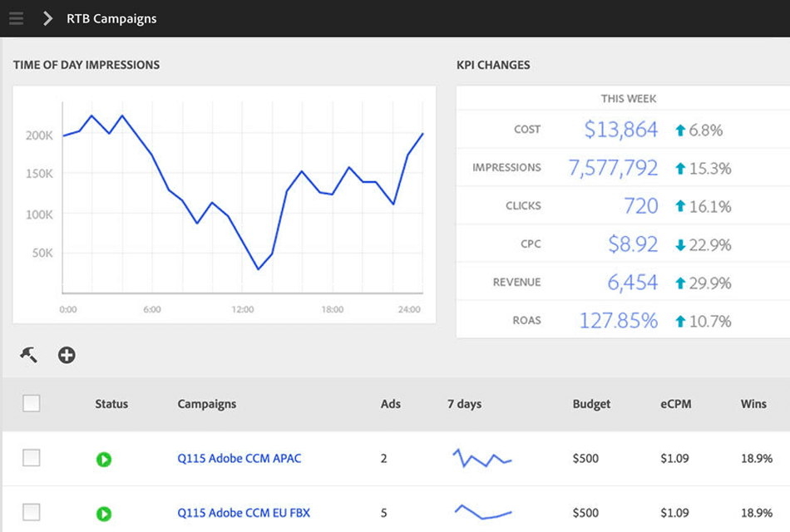Check the Q115 Adobe CCM APAC row checkbox
Screen dimensions: 790x532
click(32, 458)
